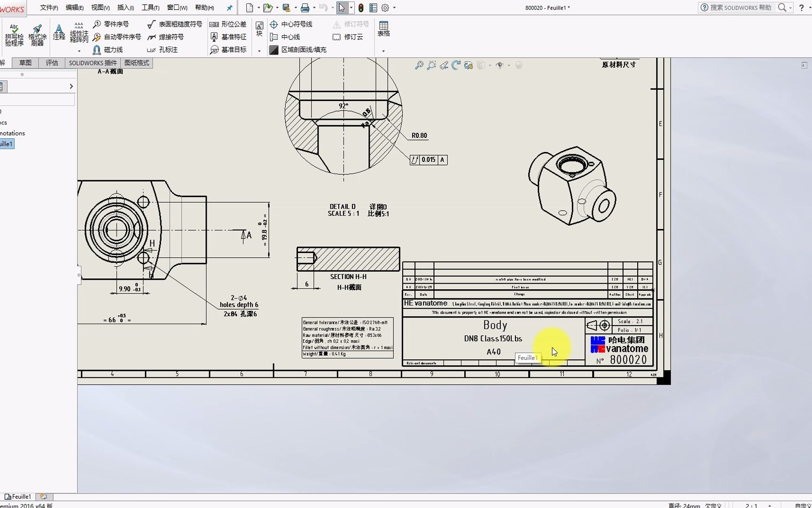
Task: Add Weld Symbol (焊接符号)
Action: click(x=165, y=37)
